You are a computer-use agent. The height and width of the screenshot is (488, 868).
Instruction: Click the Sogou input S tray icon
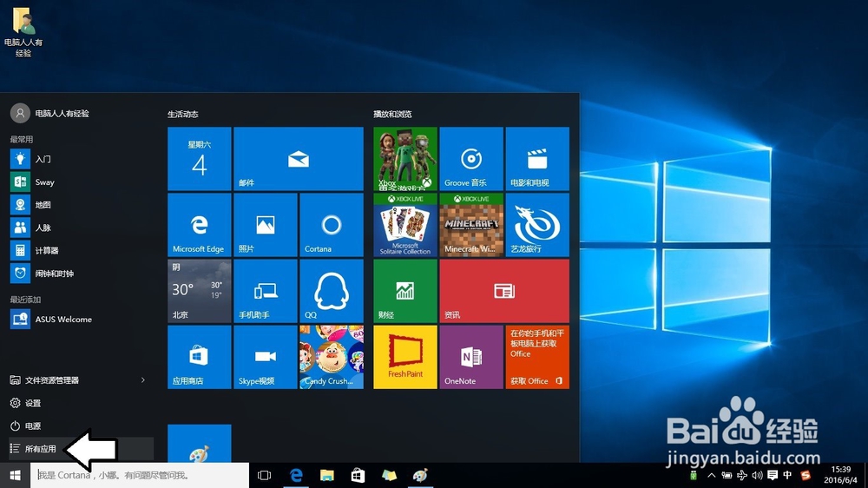[x=806, y=475]
